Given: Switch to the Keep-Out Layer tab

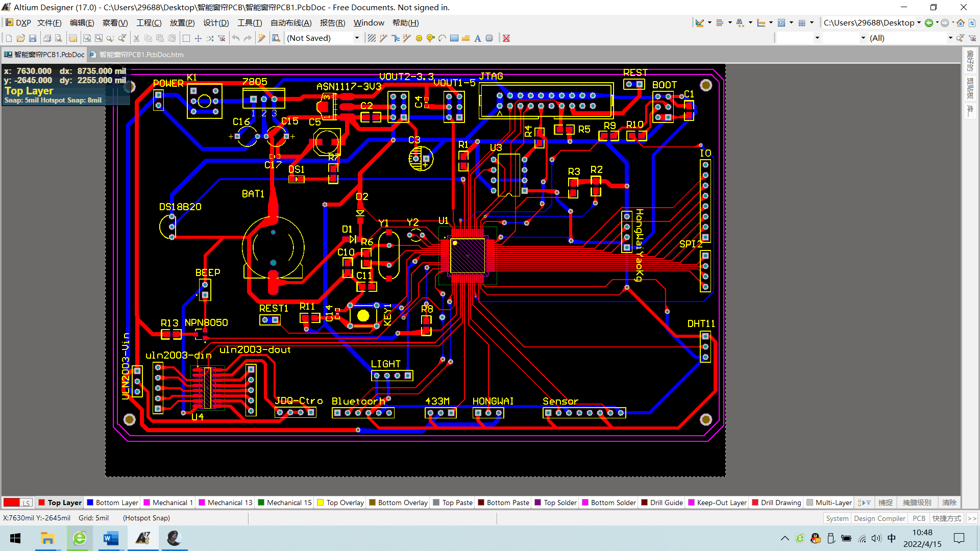Looking at the screenshot, I should click(x=718, y=503).
